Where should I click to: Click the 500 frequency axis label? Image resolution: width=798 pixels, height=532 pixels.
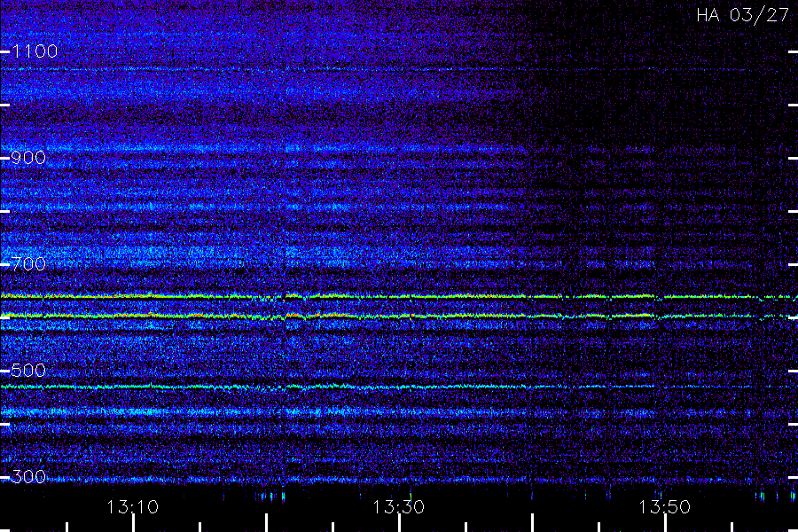coord(28,371)
